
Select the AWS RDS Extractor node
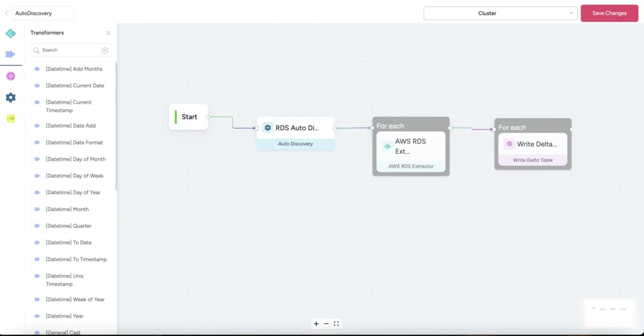(x=410, y=146)
